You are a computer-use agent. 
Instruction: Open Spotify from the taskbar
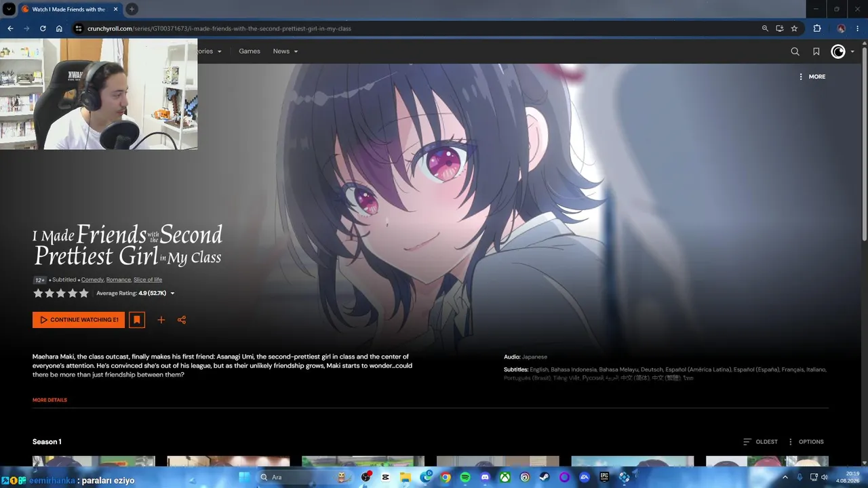coord(465,477)
